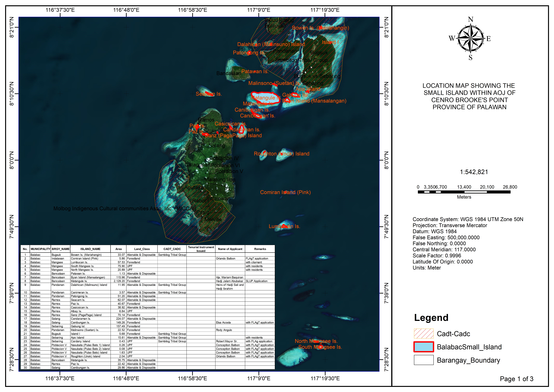Click the scale text '1:542,821'
Screen dimensions: 554x392
[474, 172]
